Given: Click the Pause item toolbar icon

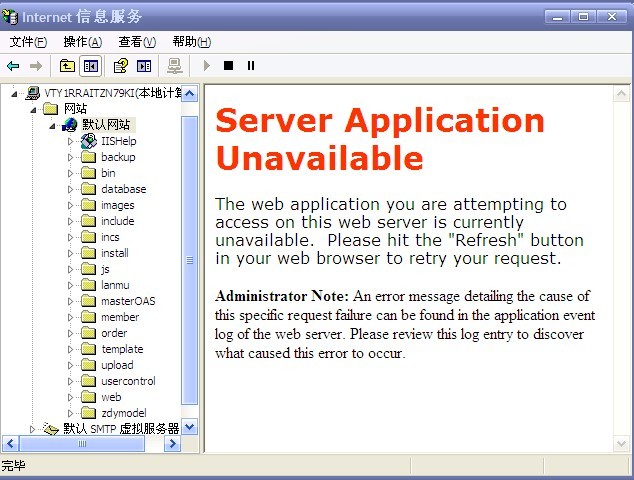Looking at the screenshot, I should point(250,66).
